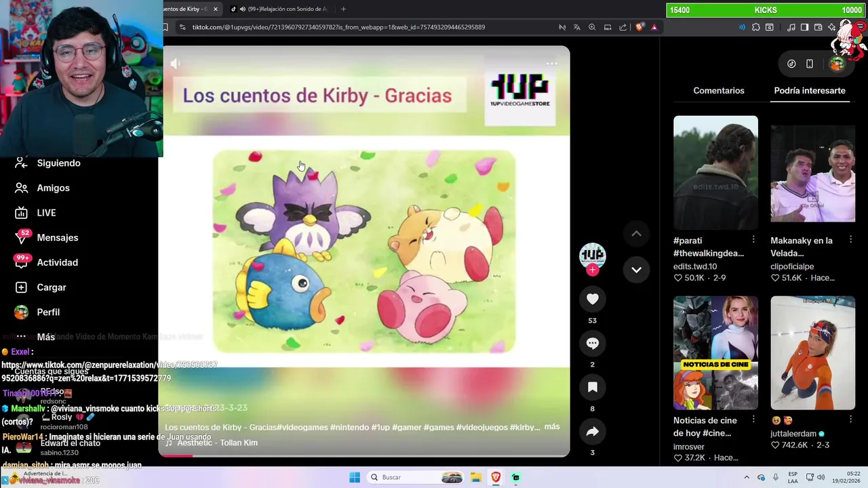
Task: Go to previous video with up arrow
Action: (x=636, y=234)
